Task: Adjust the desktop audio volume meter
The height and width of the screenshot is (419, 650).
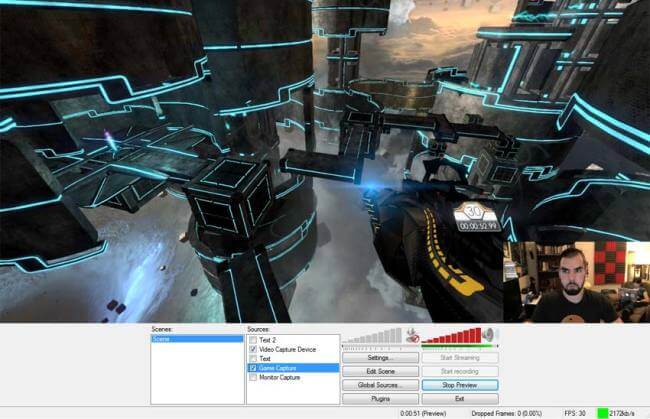Action: pyautogui.click(x=451, y=335)
